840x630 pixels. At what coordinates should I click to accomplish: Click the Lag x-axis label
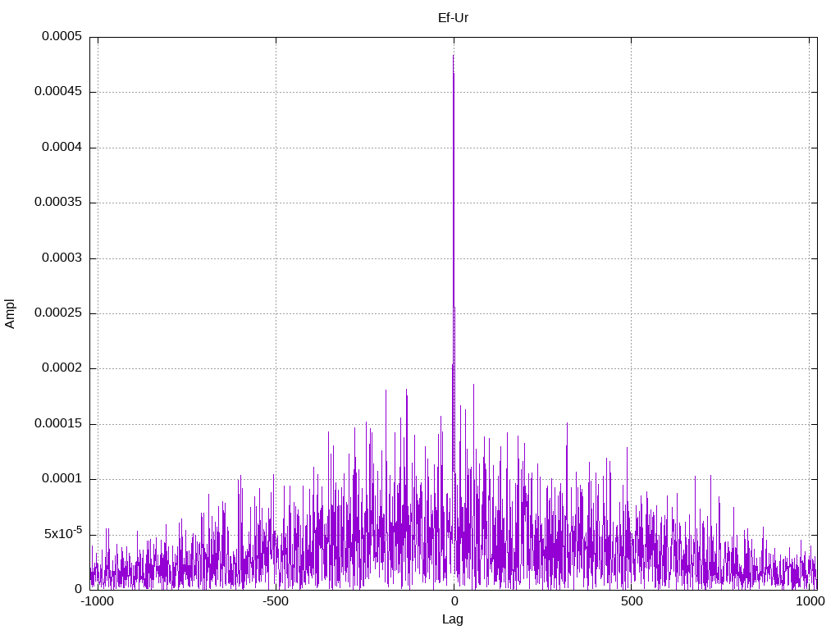pos(453,619)
